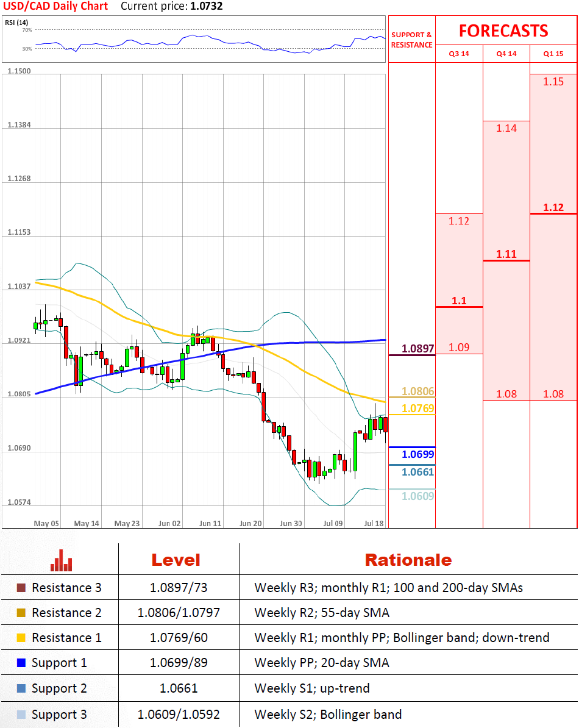Screen dimensions: 579x728
Task: Click the SUPPORT & RESISTANCE column header
Action: (411, 40)
